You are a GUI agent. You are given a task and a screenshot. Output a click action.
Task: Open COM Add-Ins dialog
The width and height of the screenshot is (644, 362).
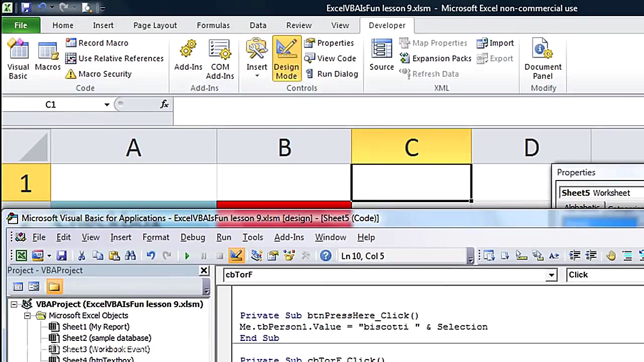pyautogui.click(x=220, y=59)
